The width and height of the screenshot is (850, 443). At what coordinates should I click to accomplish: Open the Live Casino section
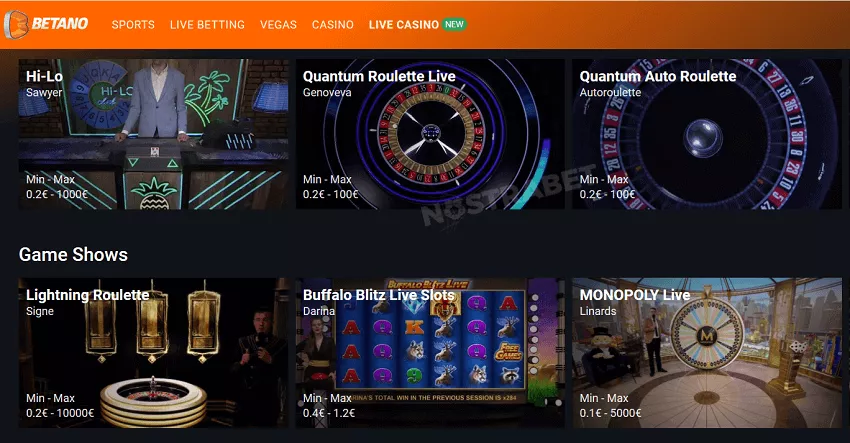[404, 24]
